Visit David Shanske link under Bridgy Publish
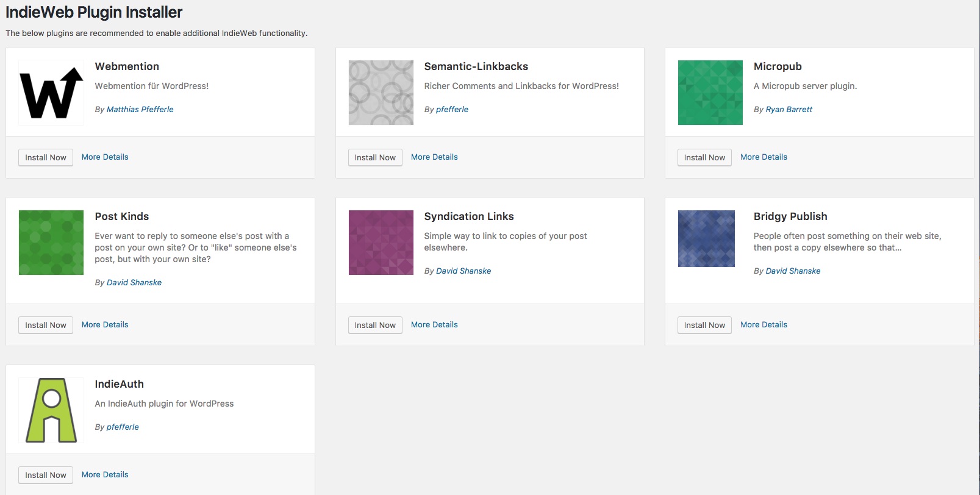The image size is (980, 495). [x=793, y=271]
